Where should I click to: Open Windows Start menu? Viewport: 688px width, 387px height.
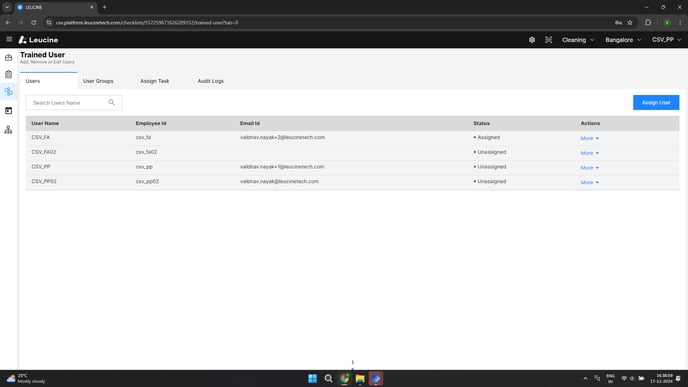point(312,378)
